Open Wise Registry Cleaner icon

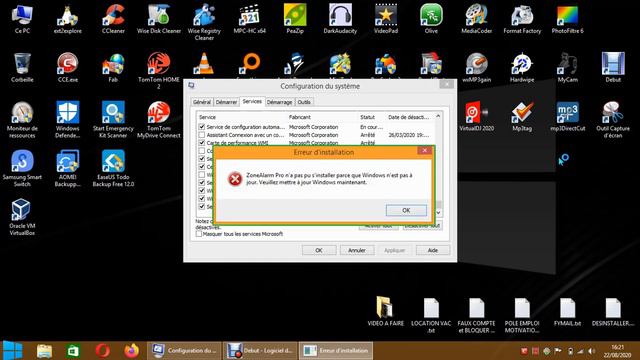(204, 22)
